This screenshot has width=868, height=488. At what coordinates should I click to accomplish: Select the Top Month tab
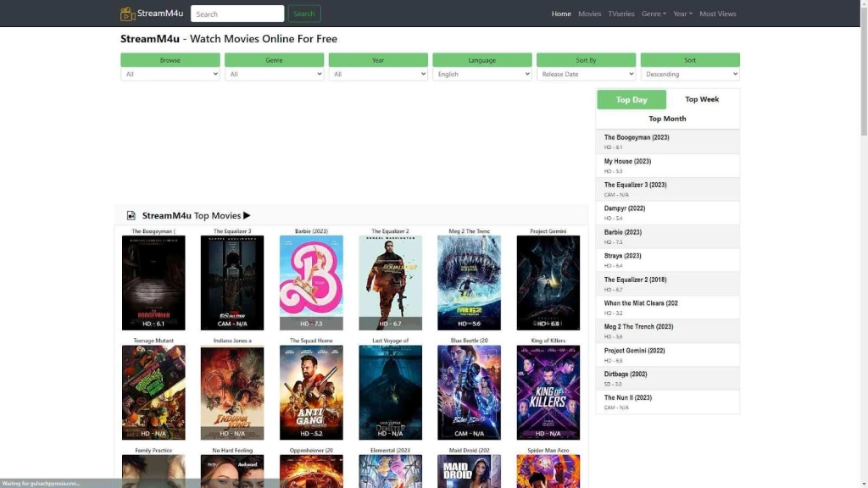667,119
